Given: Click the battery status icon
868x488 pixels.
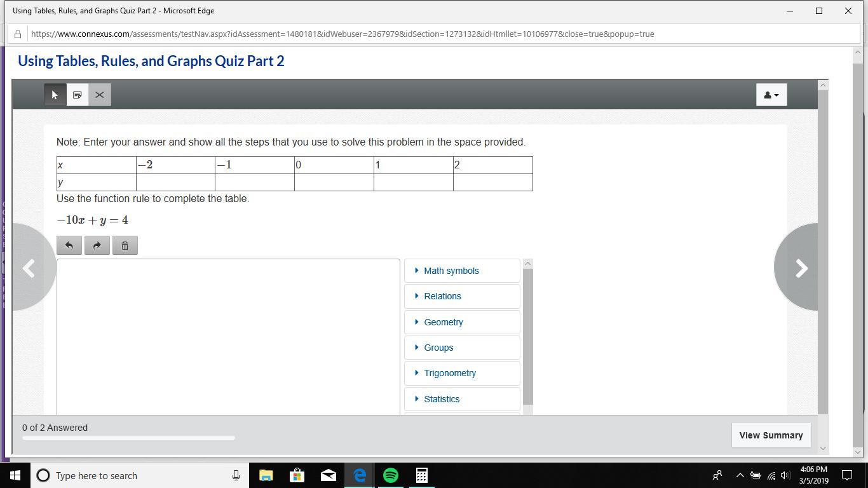Looking at the screenshot, I should pos(756,475).
